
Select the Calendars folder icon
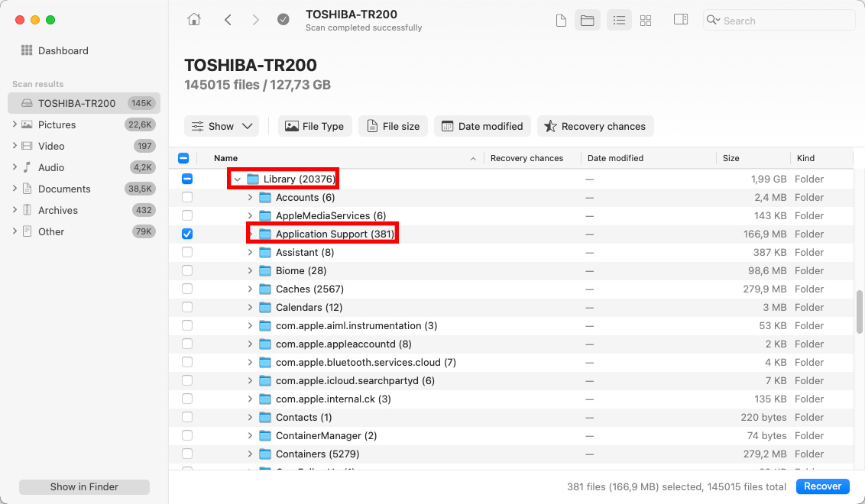(265, 307)
